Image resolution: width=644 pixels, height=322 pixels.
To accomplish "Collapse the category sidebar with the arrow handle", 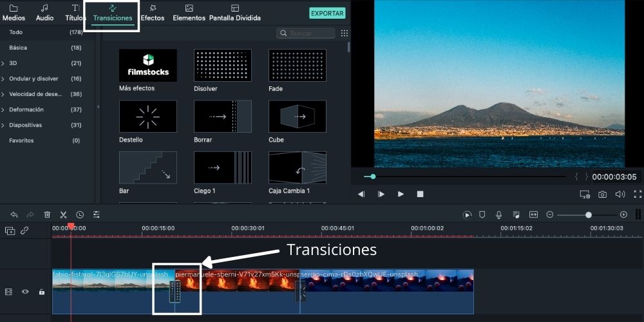I will pos(98,107).
